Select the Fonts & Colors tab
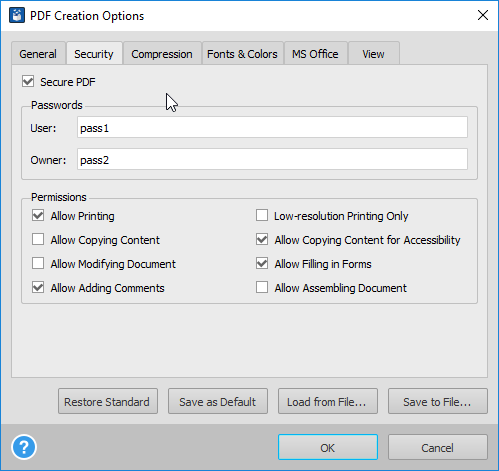The image size is (499, 471). [x=242, y=53]
